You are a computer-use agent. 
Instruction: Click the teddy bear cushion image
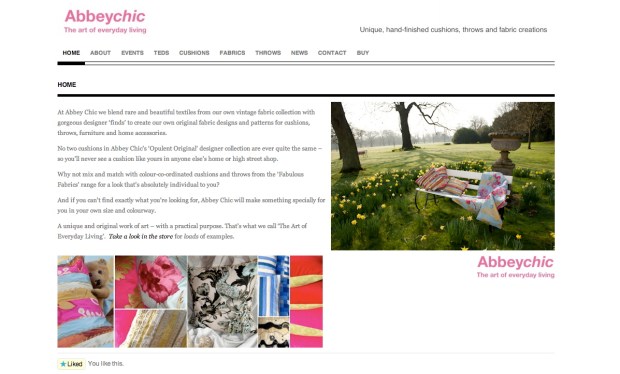(86, 302)
